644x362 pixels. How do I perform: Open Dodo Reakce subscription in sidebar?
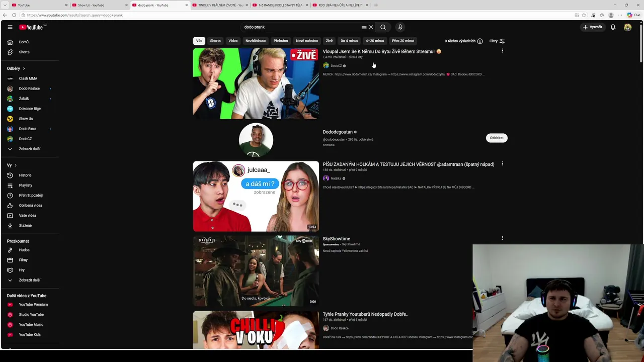click(29, 88)
